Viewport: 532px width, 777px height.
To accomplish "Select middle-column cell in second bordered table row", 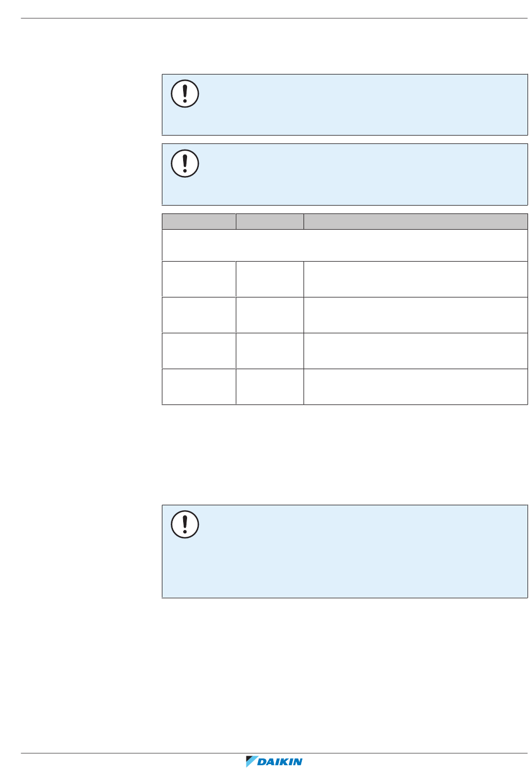I will (x=269, y=315).
